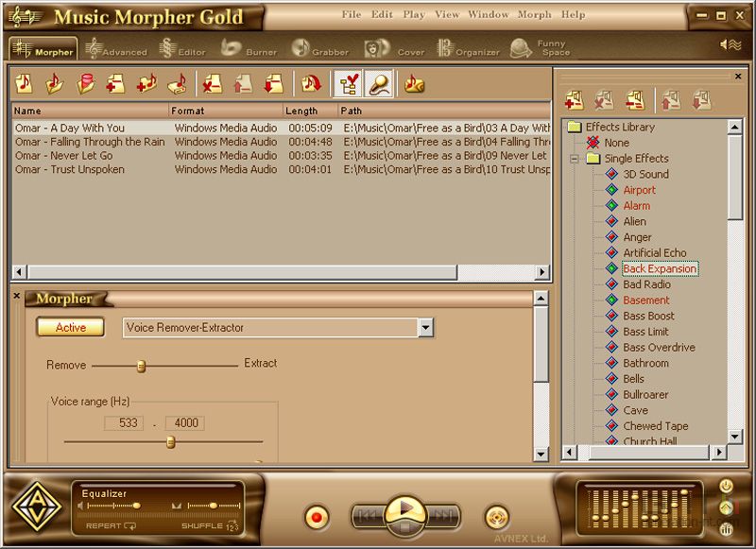Toggle the Repeat option

[x=111, y=526]
